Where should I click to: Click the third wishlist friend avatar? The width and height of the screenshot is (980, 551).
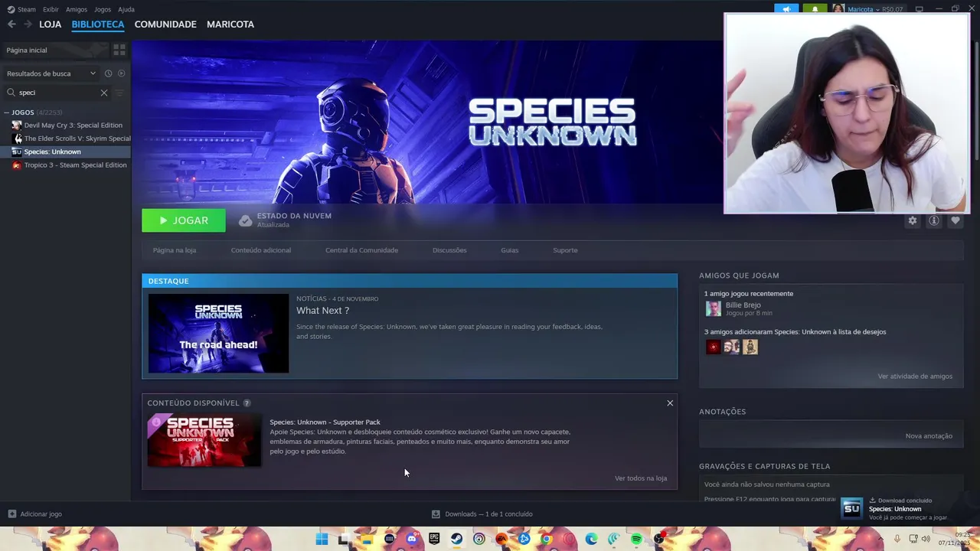[x=750, y=347]
